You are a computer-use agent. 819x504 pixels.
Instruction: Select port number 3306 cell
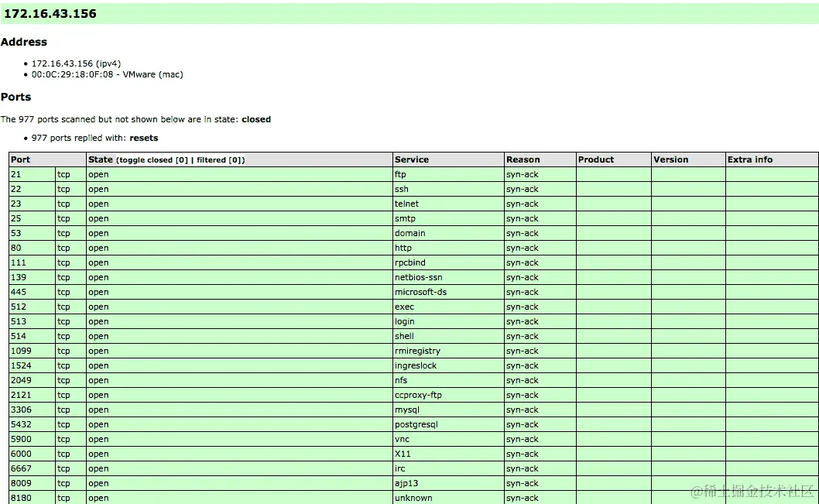pos(32,410)
